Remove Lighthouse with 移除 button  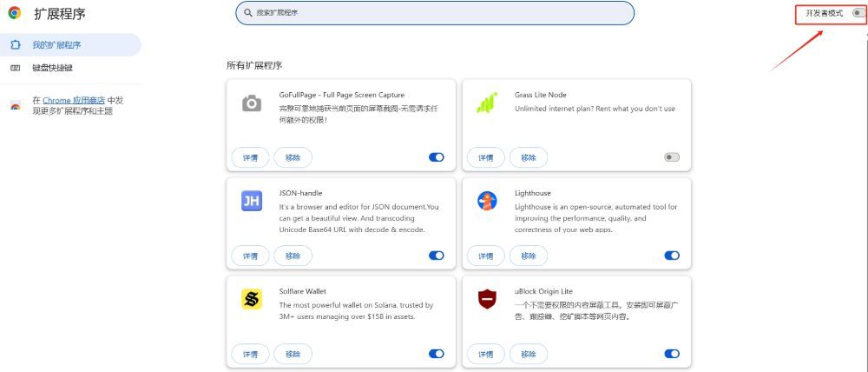(528, 256)
